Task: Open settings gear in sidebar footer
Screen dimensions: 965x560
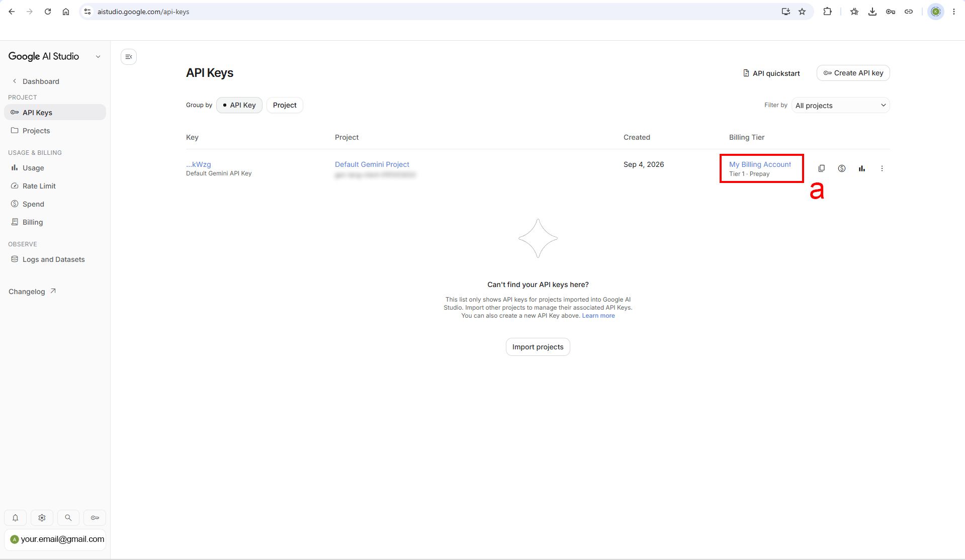Action: (x=42, y=518)
